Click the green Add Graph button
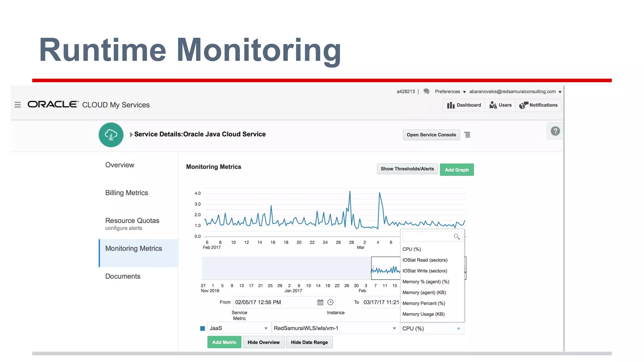 click(457, 170)
